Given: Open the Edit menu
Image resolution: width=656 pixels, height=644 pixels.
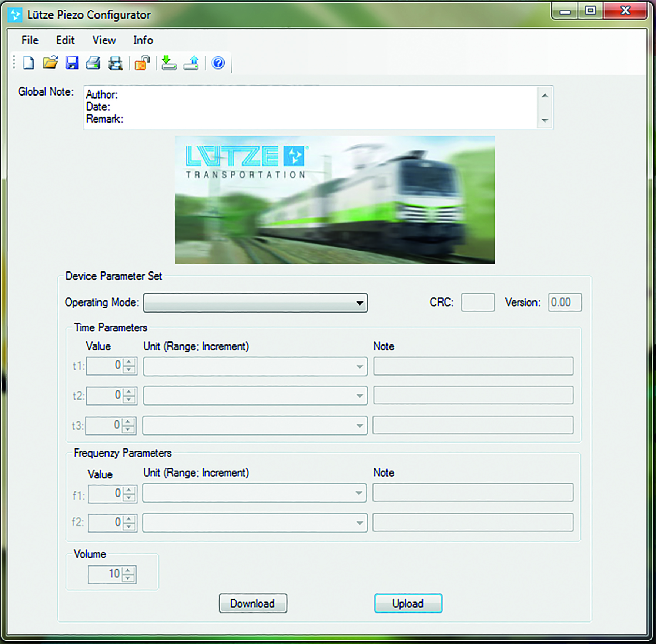Looking at the screenshot, I should (65, 40).
